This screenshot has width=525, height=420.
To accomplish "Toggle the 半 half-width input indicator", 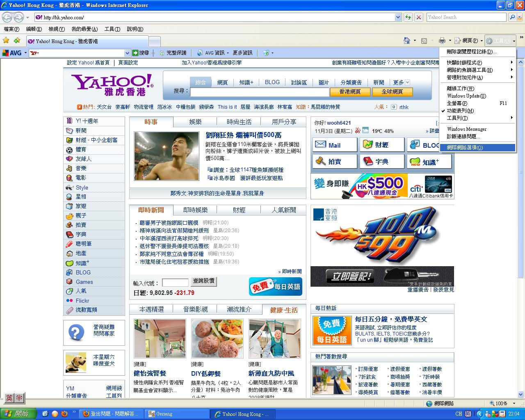I will 19,398.
